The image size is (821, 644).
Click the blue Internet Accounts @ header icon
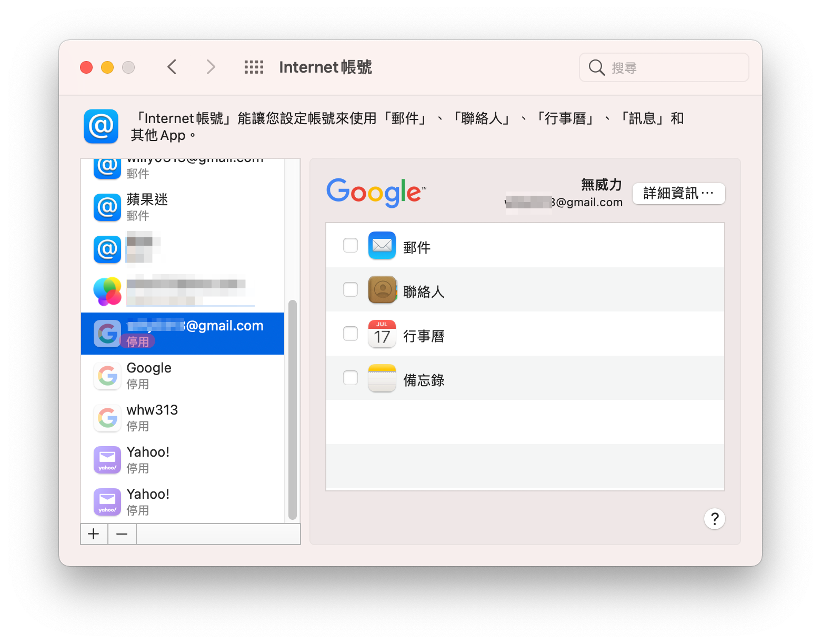(x=101, y=126)
